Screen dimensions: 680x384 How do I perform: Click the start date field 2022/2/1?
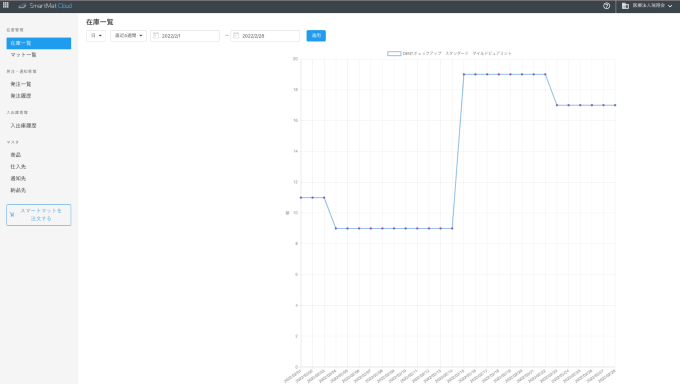(x=185, y=36)
